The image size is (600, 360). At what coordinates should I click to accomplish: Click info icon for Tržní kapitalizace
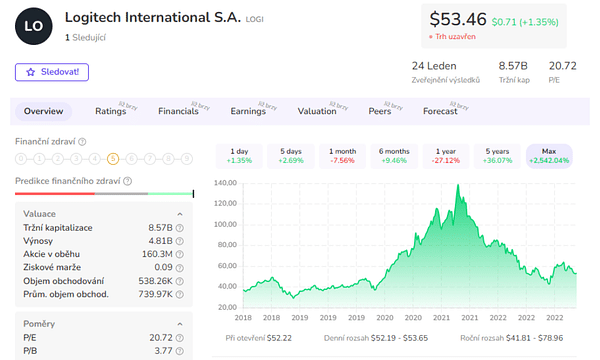(x=179, y=228)
